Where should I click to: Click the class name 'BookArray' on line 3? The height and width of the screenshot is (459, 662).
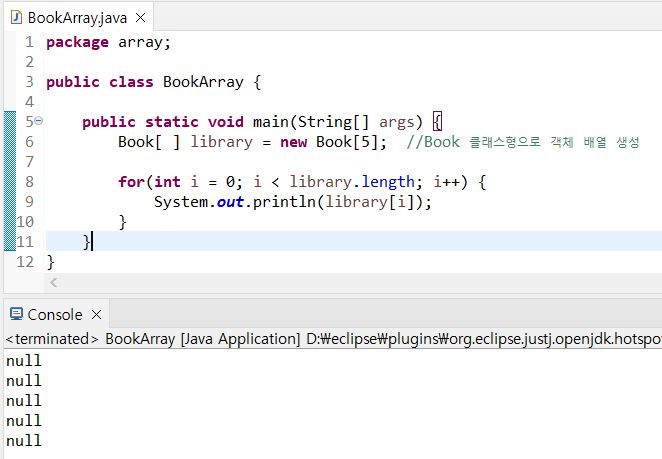pyautogui.click(x=203, y=82)
